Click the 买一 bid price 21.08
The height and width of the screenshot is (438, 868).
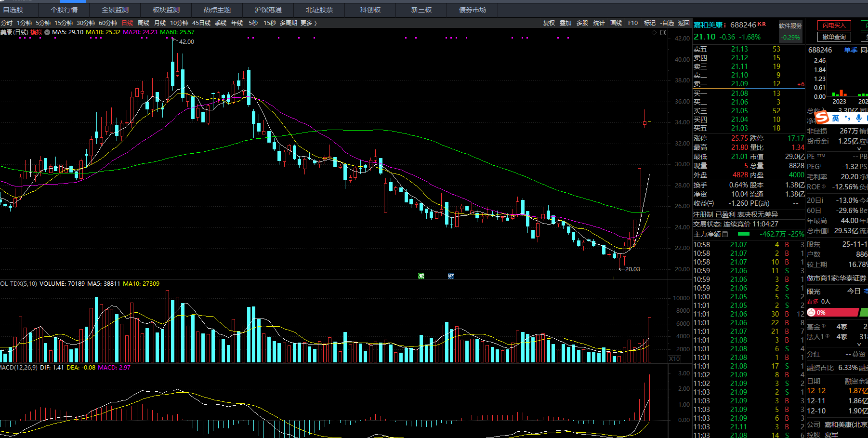739,93
